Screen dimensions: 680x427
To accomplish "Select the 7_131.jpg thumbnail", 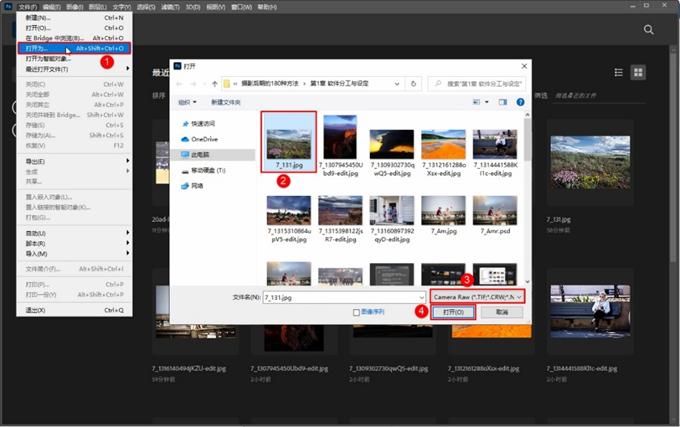I will (x=289, y=141).
